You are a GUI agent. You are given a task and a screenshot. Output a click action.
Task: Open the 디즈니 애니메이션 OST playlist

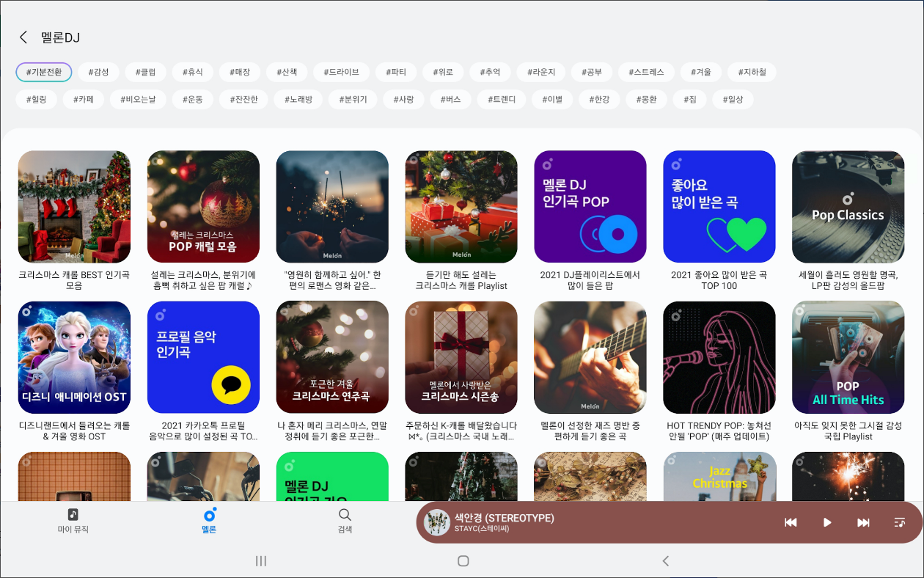74,356
